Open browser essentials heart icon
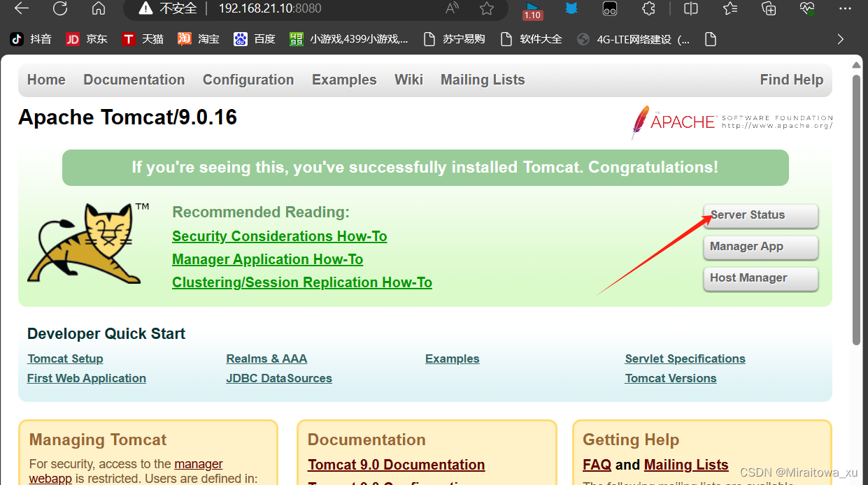Viewport: 868px width, 485px height. 807,8
